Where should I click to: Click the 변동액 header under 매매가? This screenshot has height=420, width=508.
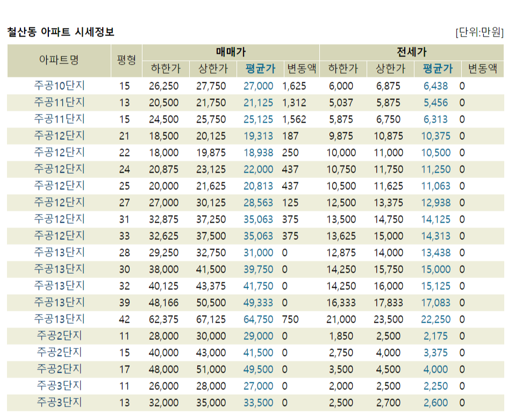(x=302, y=69)
